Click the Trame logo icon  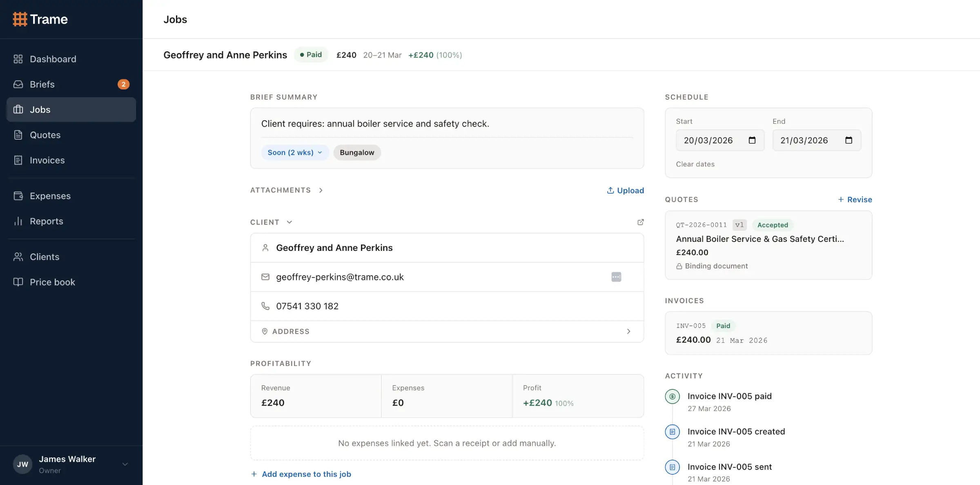20,19
